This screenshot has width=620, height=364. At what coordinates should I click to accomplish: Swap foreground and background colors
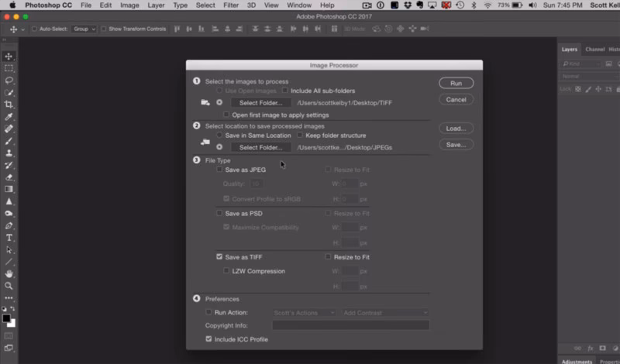pyautogui.click(x=12, y=309)
